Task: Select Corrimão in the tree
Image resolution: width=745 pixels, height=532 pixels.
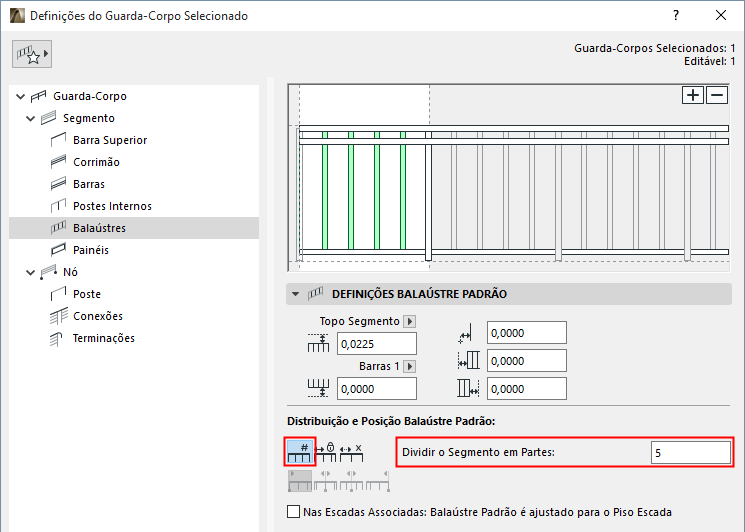Action: (96, 162)
